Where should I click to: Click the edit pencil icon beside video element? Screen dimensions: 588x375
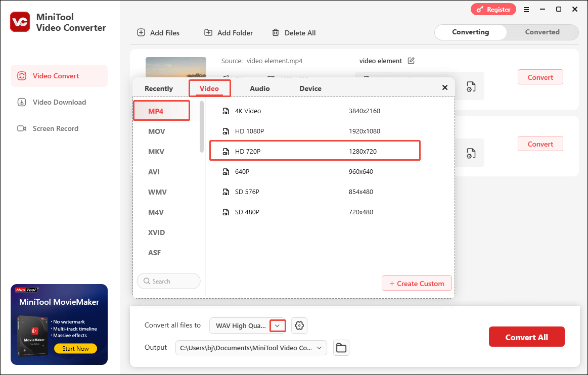coord(411,61)
